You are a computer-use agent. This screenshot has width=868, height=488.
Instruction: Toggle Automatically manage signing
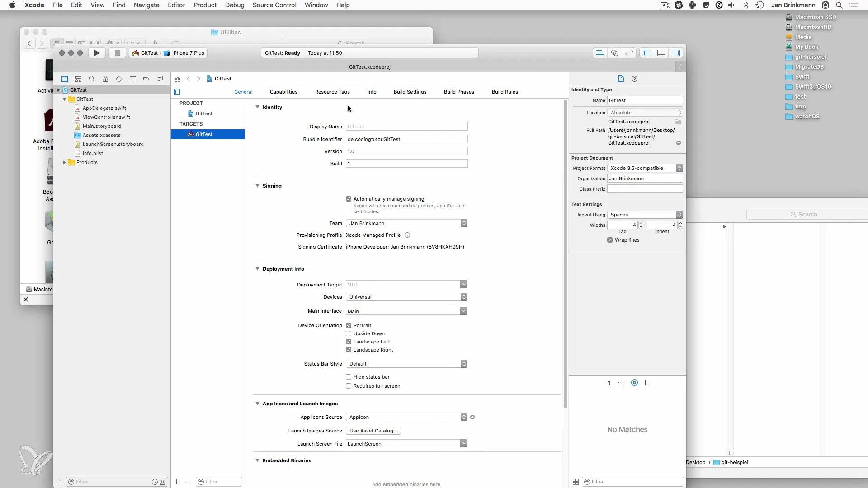pyautogui.click(x=349, y=199)
